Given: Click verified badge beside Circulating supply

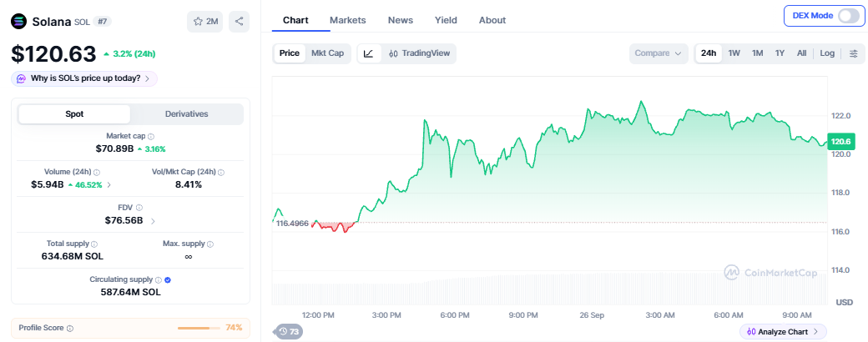Looking at the screenshot, I should point(168,280).
